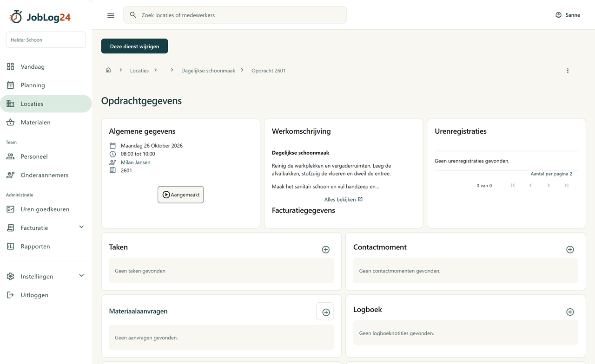The width and height of the screenshot is (595, 364).
Task: Click the Vandaag dashboard icon
Action: pyautogui.click(x=10, y=66)
